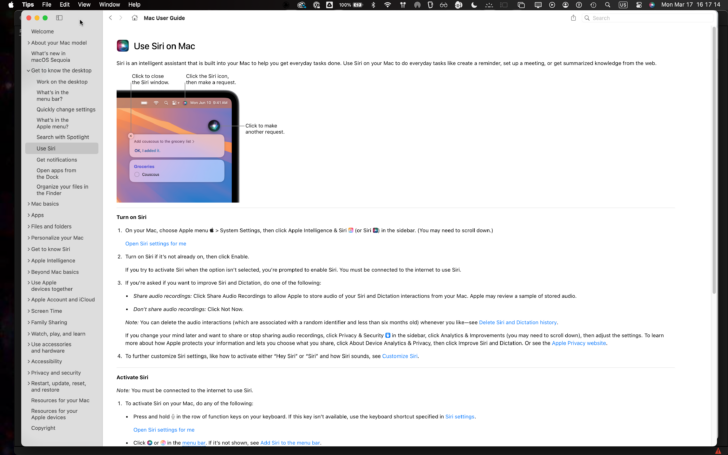Open the Window menu
Screen dimensions: 728x455
pyautogui.click(x=109, y=4)
